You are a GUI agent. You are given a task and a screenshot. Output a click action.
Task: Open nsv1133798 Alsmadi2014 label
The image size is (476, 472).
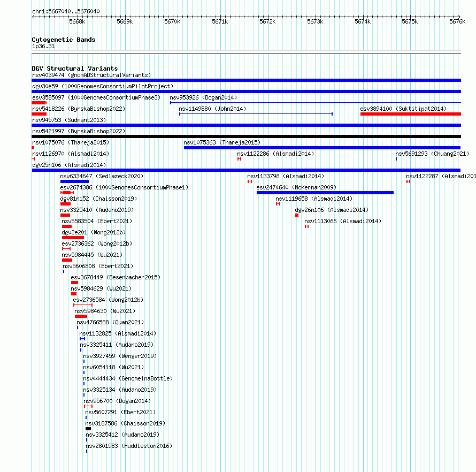click(286, 176)
